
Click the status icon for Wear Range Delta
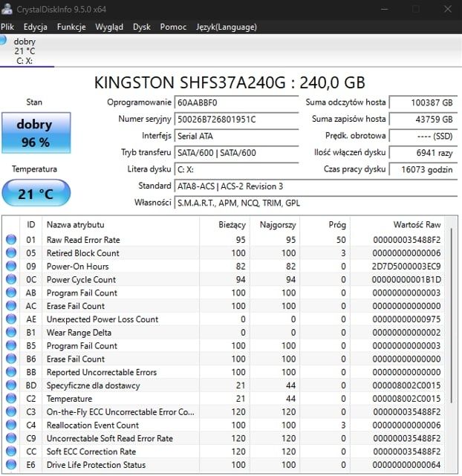coord(11,333)
